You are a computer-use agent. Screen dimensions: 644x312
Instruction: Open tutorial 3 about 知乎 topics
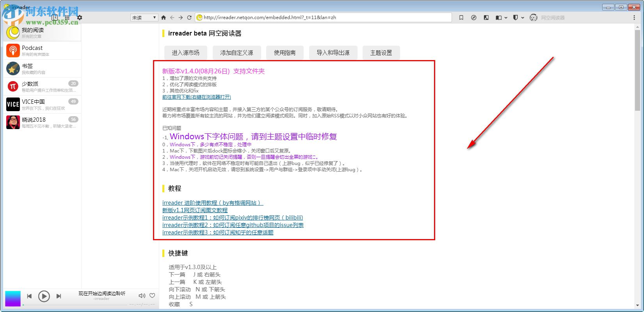[218, 232]
